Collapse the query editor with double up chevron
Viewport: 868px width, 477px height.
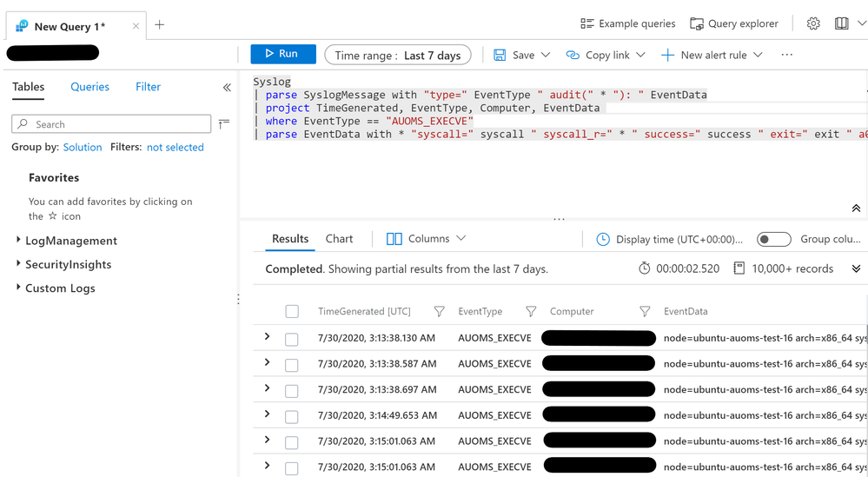(x=856, y=208)
